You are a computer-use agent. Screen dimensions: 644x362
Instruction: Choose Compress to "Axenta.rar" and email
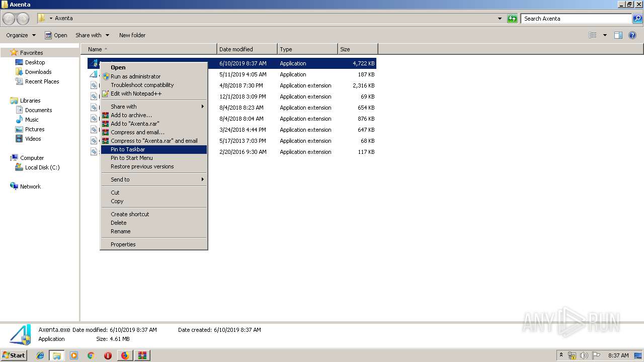point(154,141)
